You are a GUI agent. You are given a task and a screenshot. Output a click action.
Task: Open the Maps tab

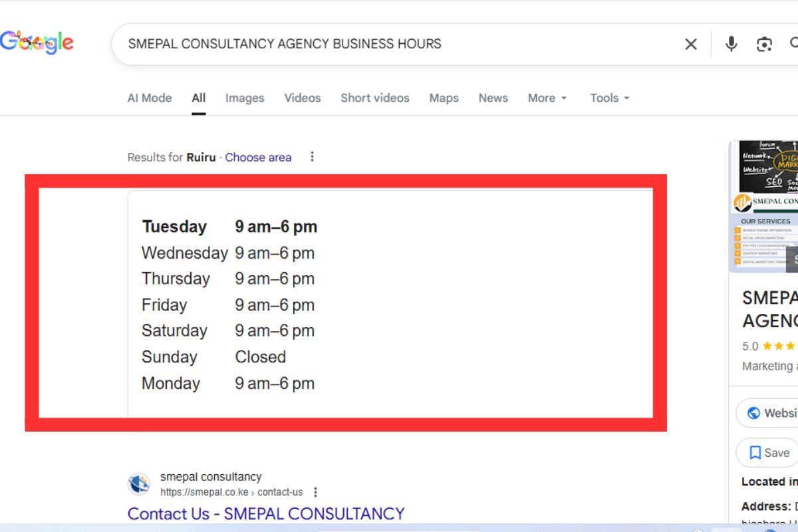point(444,98)
